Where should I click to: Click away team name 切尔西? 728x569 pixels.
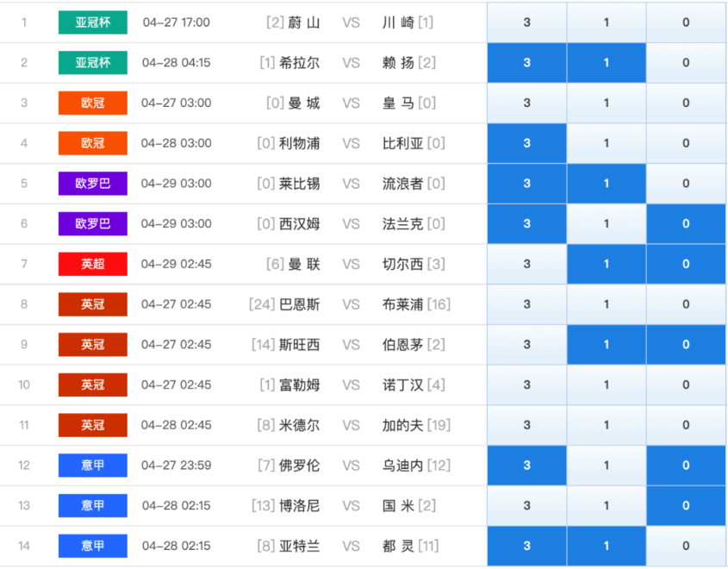point(402,264)
